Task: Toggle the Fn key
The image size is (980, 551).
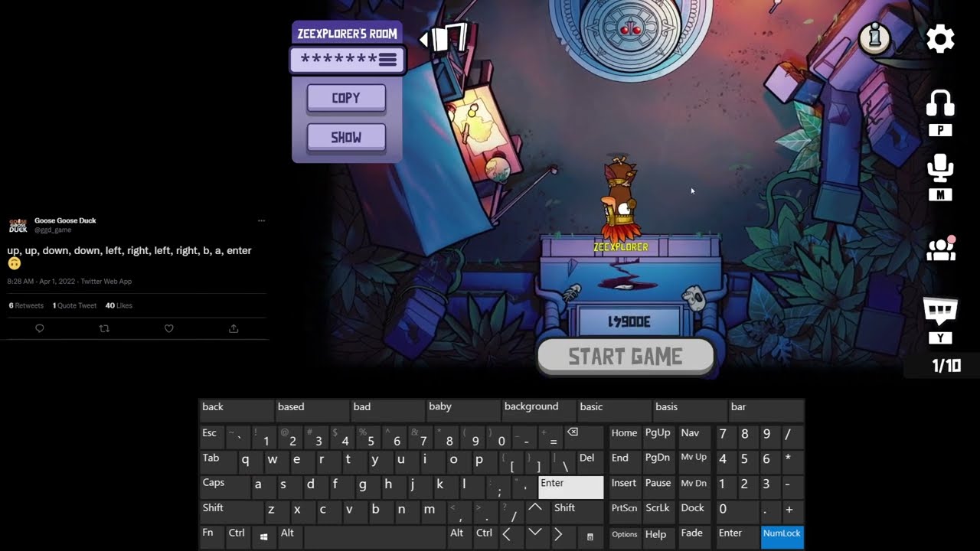Action: click(211, 536)
